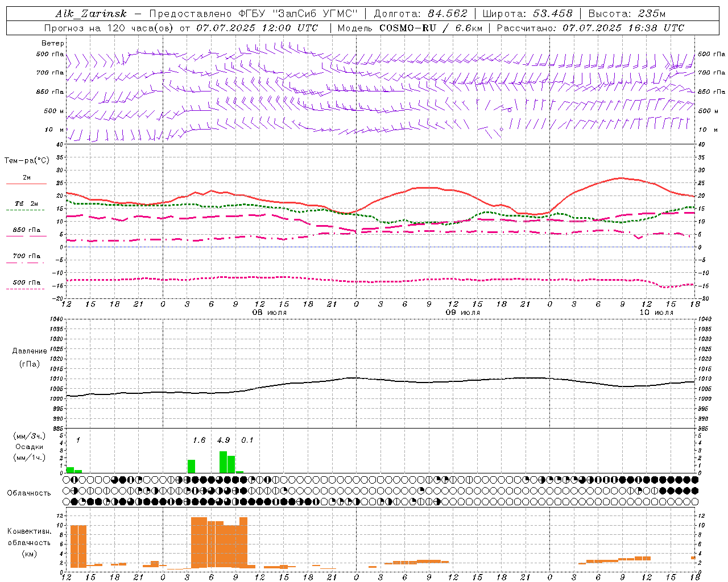Screen dimensions: 728x582
Task: Click the Ветер wind panel label
Action: [x=53, y=43]
